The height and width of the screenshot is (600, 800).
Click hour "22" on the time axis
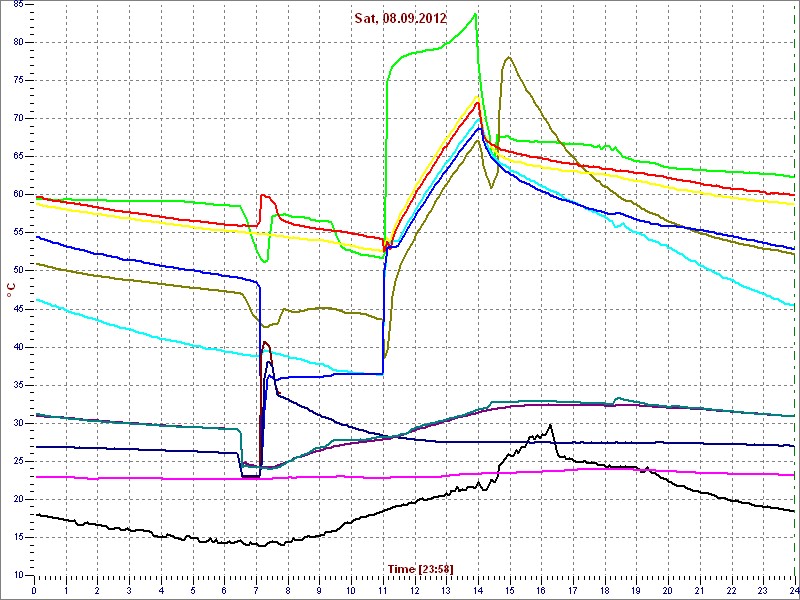tap(732, 590)
